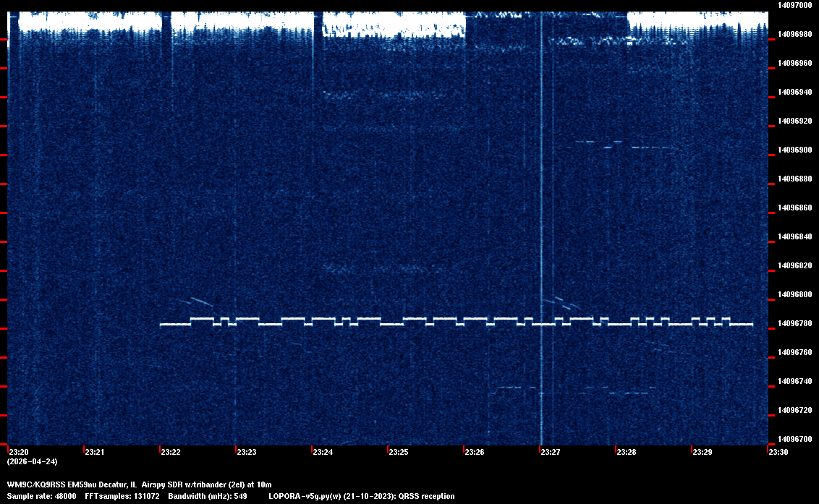Select the 14096860 frequency label
This screenshot has width=819, height=504.
coord(795,208)
